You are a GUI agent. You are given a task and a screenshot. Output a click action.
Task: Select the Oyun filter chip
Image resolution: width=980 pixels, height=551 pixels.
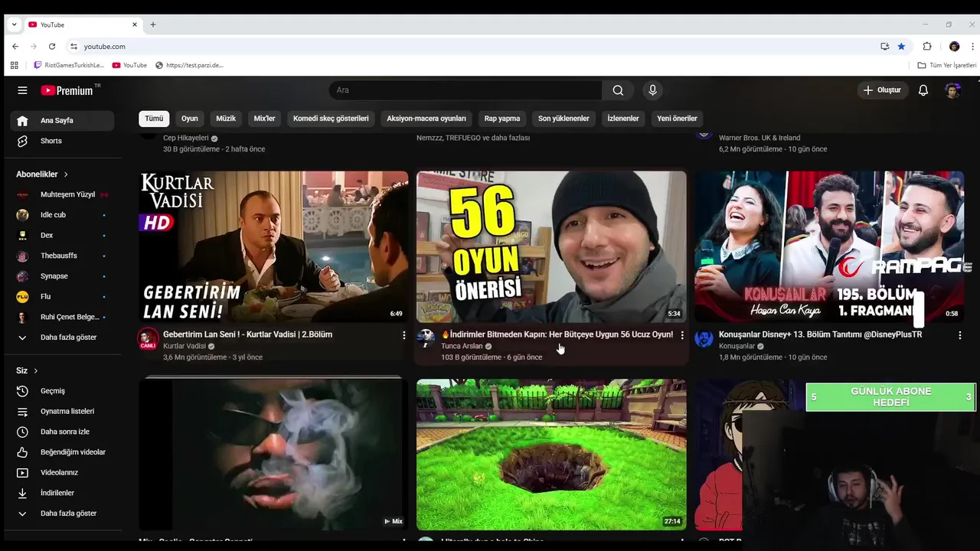click(x=190, y=119)
